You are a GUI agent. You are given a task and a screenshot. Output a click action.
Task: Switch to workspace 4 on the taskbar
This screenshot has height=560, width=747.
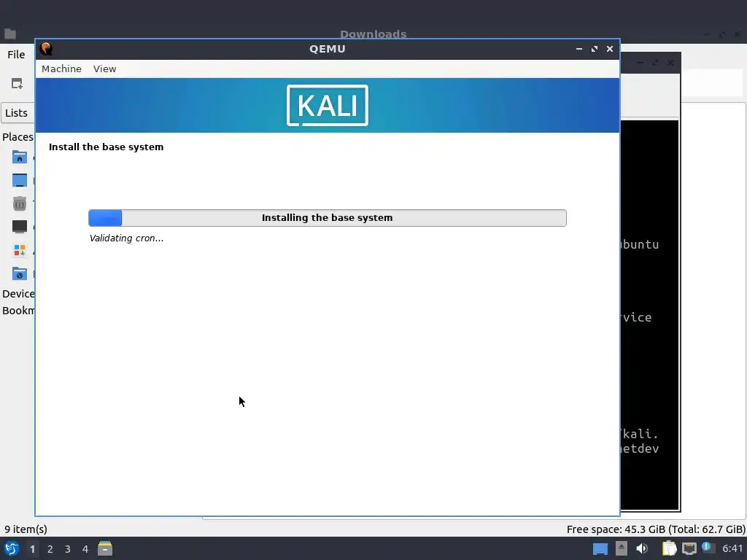point(85,549)
